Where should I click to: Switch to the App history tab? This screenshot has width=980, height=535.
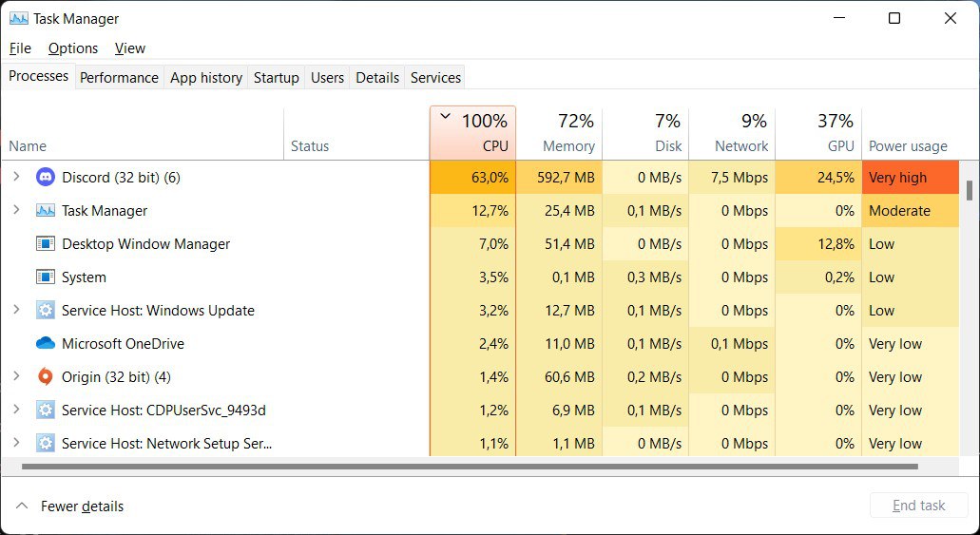point(205,78)
